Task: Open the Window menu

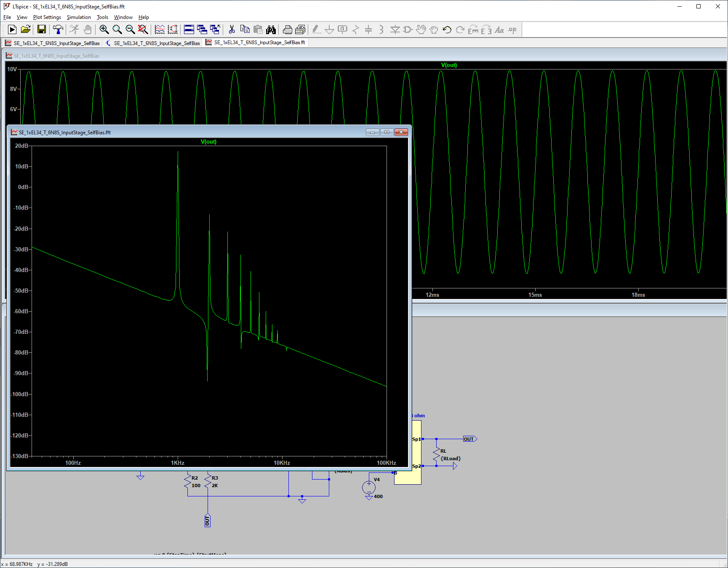Action: 123,17
